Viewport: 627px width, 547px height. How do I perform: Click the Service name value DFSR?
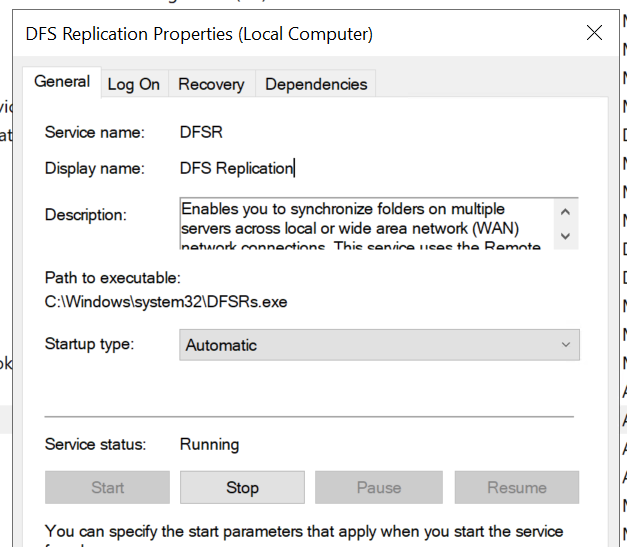(x=201, y=132)
